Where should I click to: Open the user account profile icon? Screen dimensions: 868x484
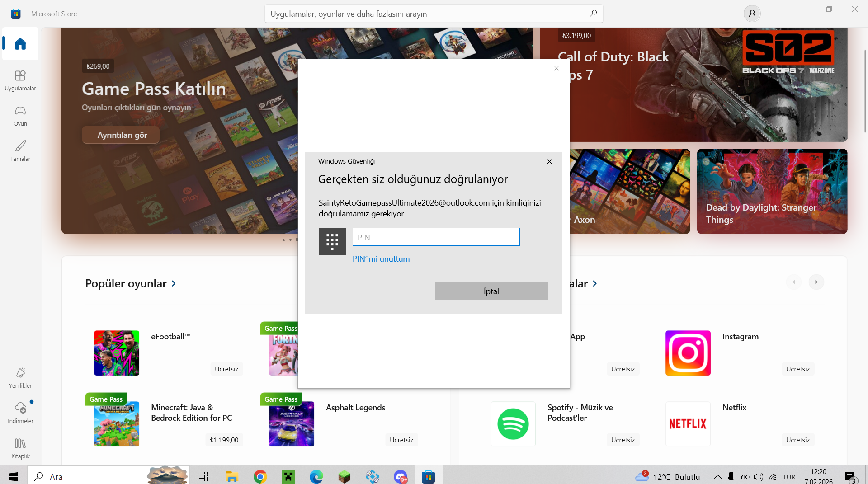pyautogui.click(x=752, y=14)
